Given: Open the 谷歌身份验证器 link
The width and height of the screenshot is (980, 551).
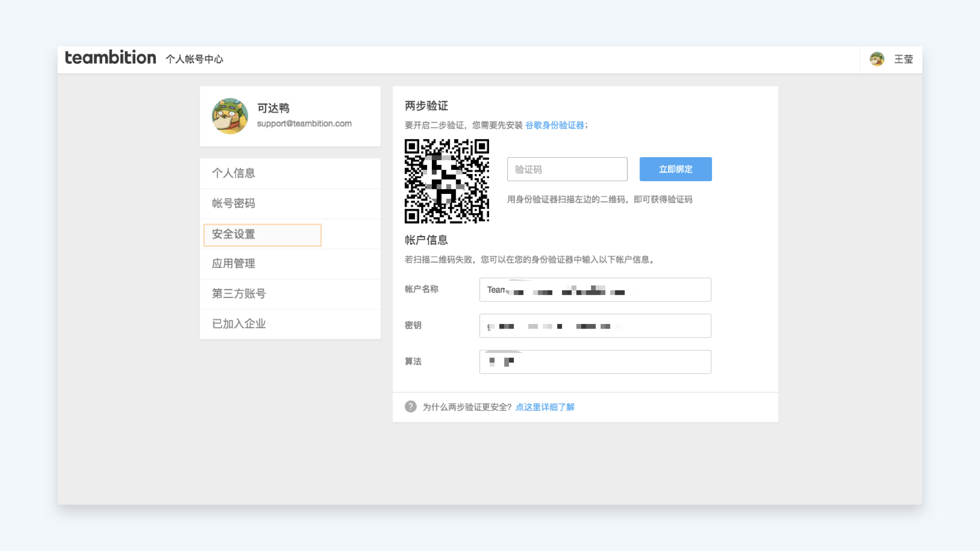Looking at the screenshot, I should [554, 126].
